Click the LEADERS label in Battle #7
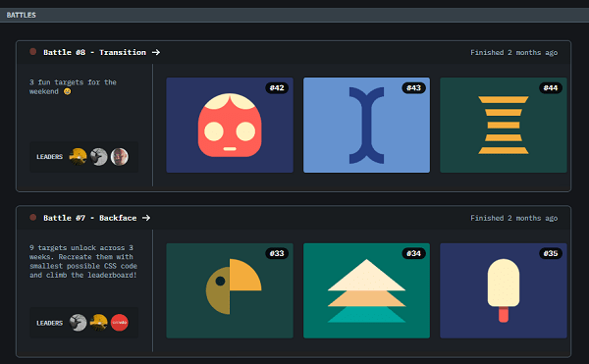This screenshot has height=364, width=589. point(50,323)
